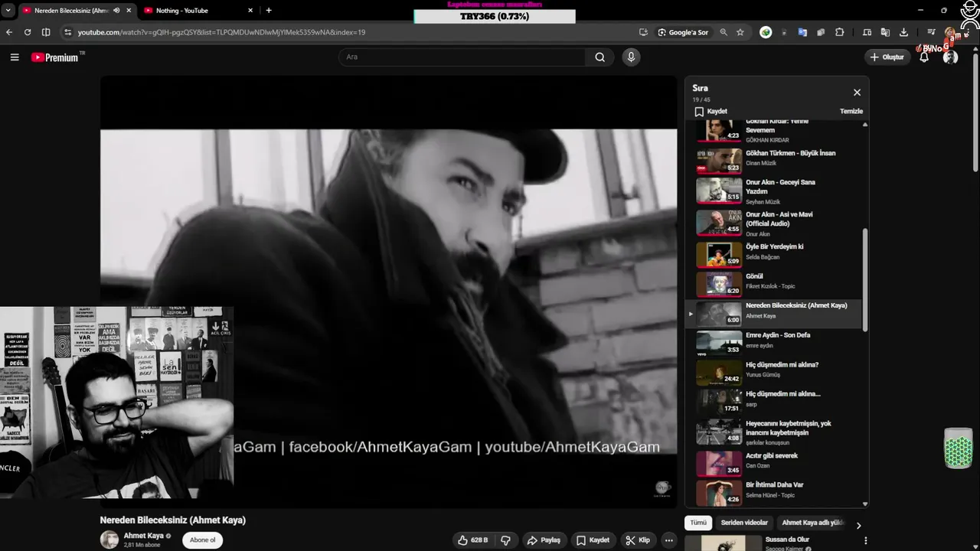980x551 pixels.
Task: Open Ahmet Kaya channel avatar
Action: [109, 540]
